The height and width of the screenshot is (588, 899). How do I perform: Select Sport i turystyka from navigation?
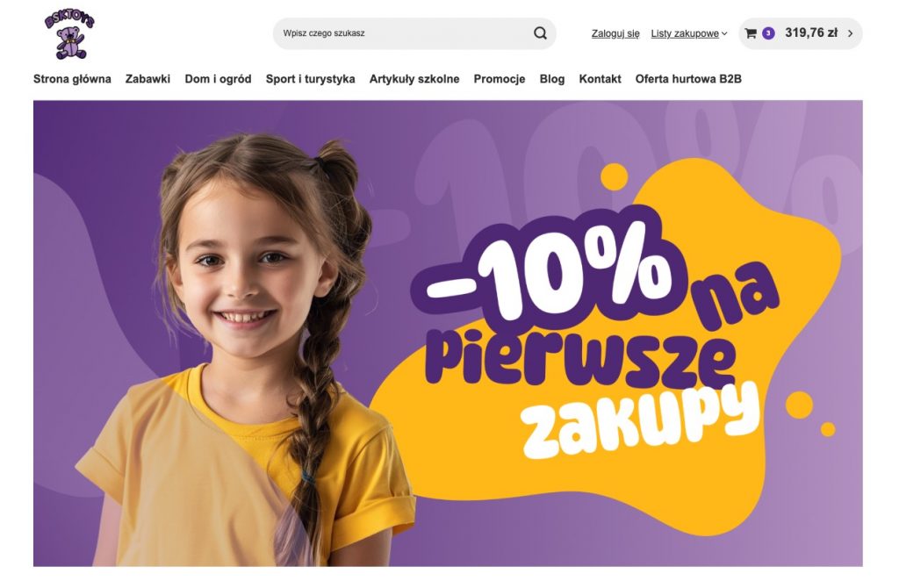pos(310,79)
